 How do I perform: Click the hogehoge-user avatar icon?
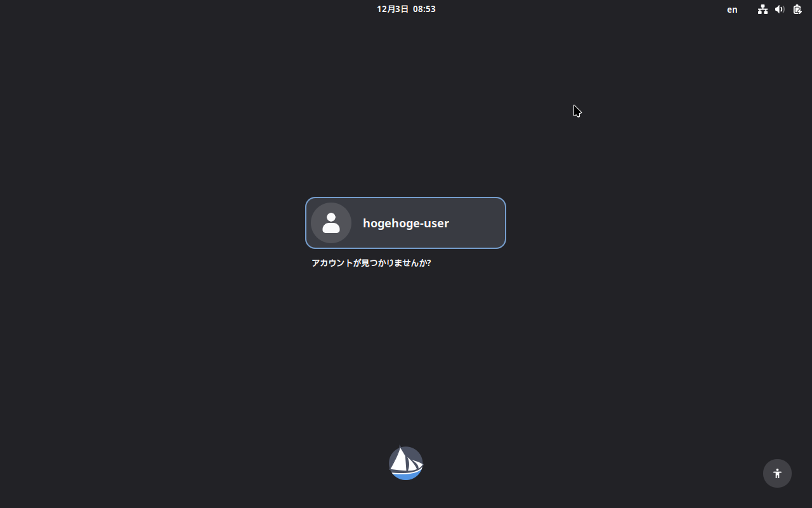point(331,223)
